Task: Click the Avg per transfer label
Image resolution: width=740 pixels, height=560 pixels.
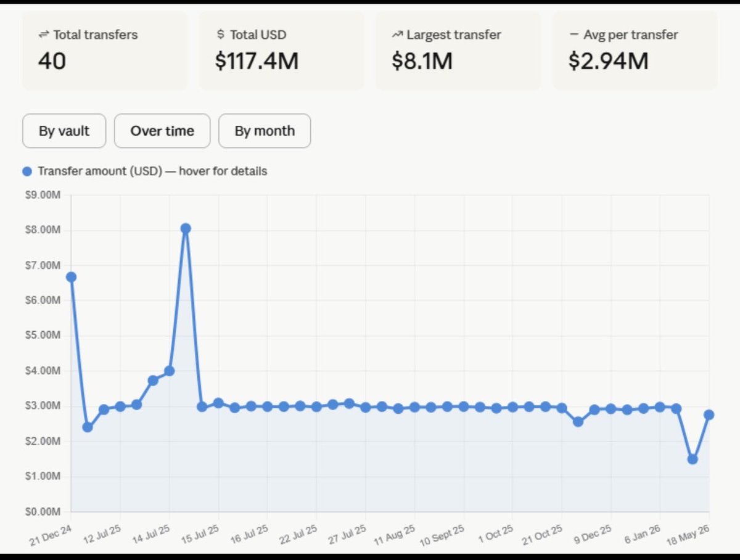Action: click(630, 35)
